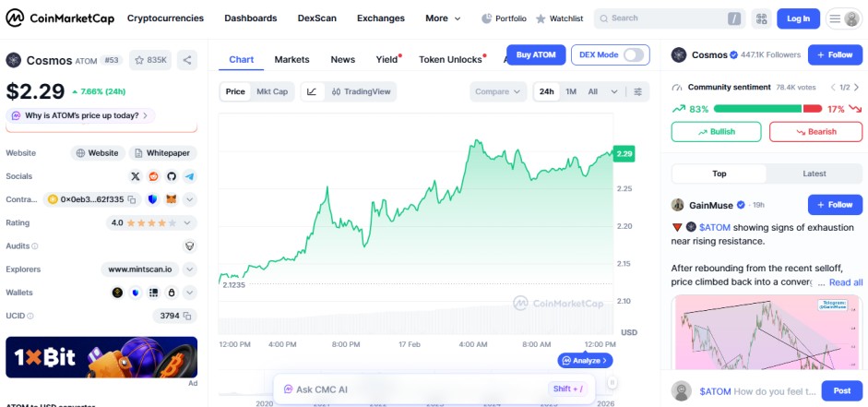The image size is (868, 407).
Task: Open the Reddit social icon
Action: [153, 176]
